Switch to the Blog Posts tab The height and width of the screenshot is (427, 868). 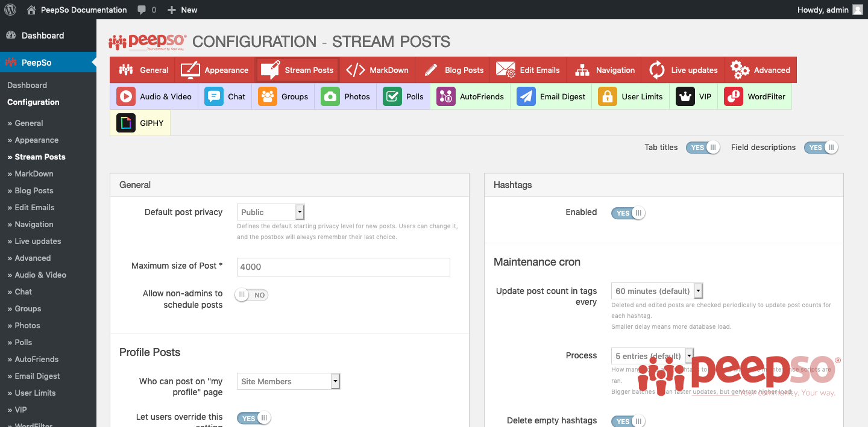point(453,70)
